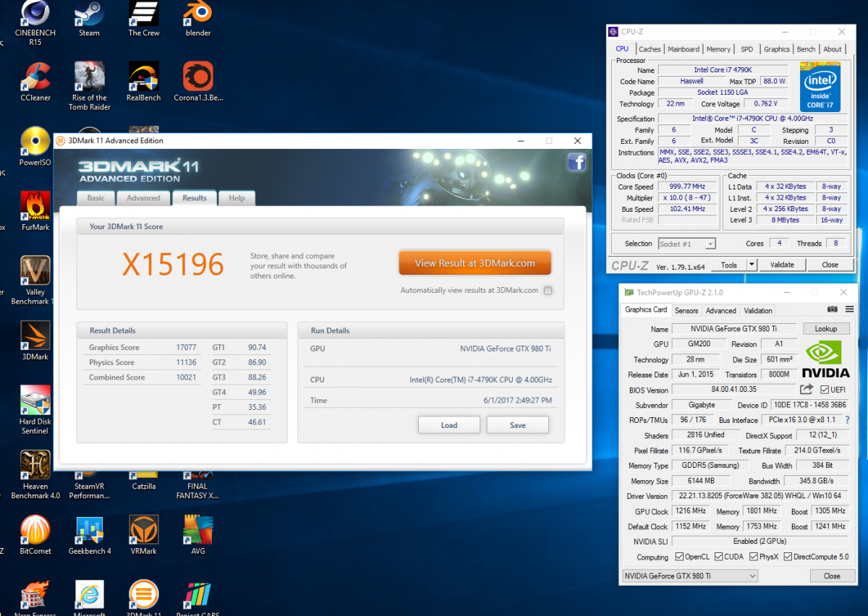Open the Memory tab in CPU-Z

[x=718, y=49]
